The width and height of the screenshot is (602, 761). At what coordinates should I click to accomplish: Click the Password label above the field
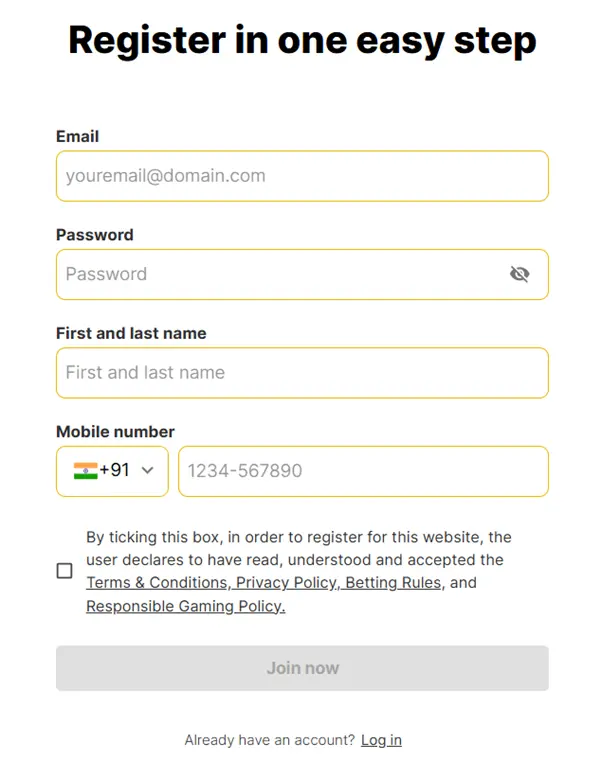[95, 235]
